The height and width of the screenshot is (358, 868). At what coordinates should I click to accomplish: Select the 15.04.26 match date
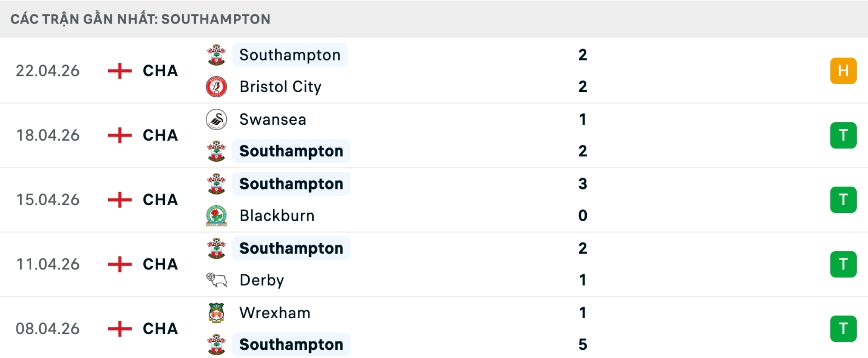(48, 200)
